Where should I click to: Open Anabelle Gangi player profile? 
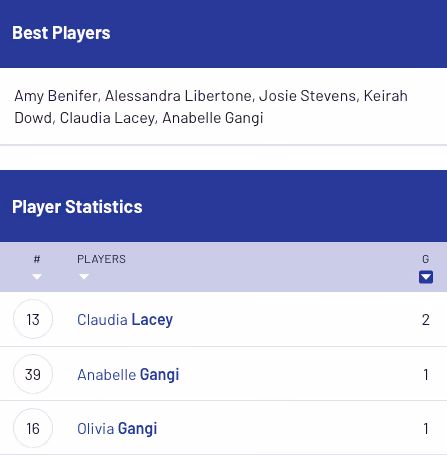pyautogui.click(x=128, y=374)
